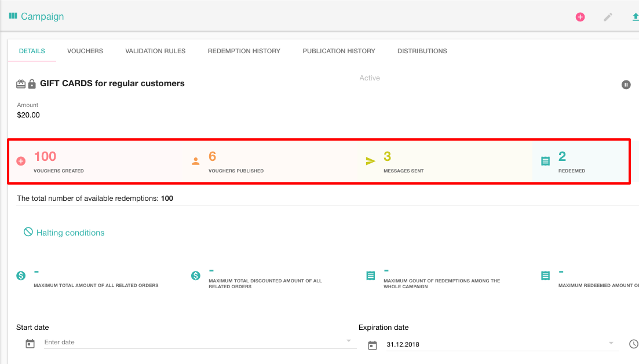Viewport: 639px width, 364px height.
Task: Click the Redeemed receipt icon
Action: point(545,161)
